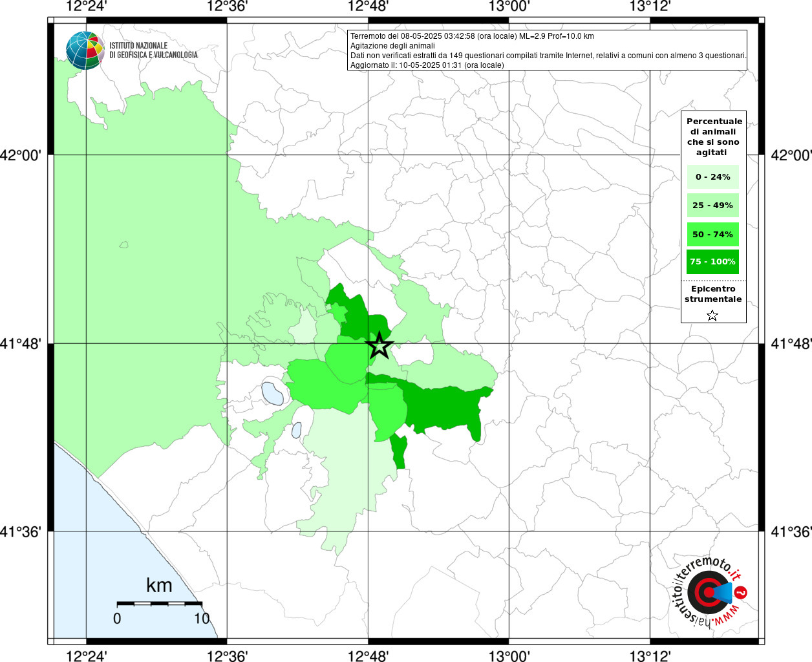Click the top axis label 13°00'
812x662 pixels.
pyautogui.click(x=509, y=6)
